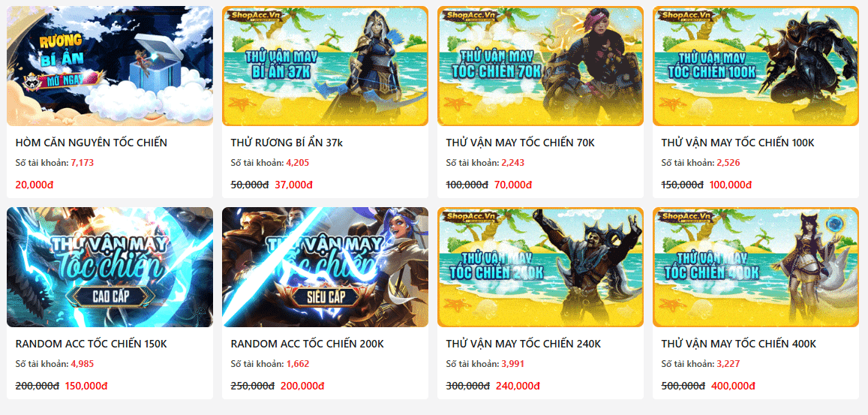The width and height of the screenshot is (868, 415).
Task: Open THỬ VẬN MAY TỐC CHIẾN 240K title
Action: [x=523, y=344]
